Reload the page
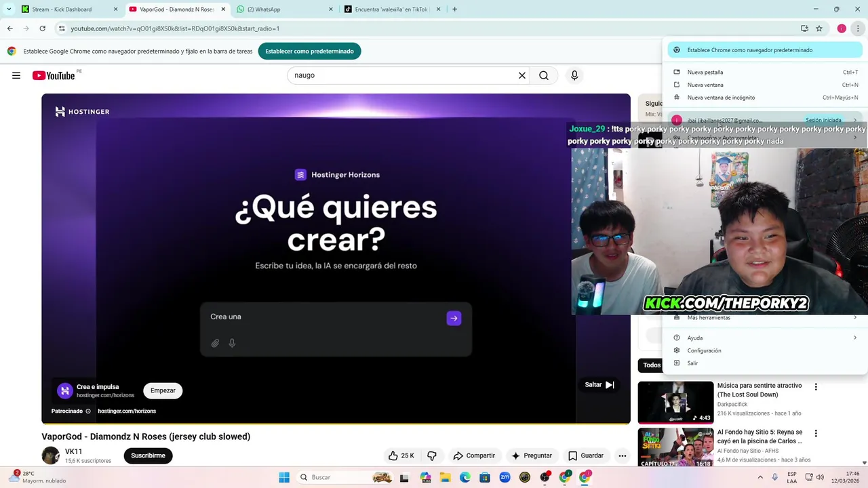Viewport: 868px width, 488px height. [42, 28]
